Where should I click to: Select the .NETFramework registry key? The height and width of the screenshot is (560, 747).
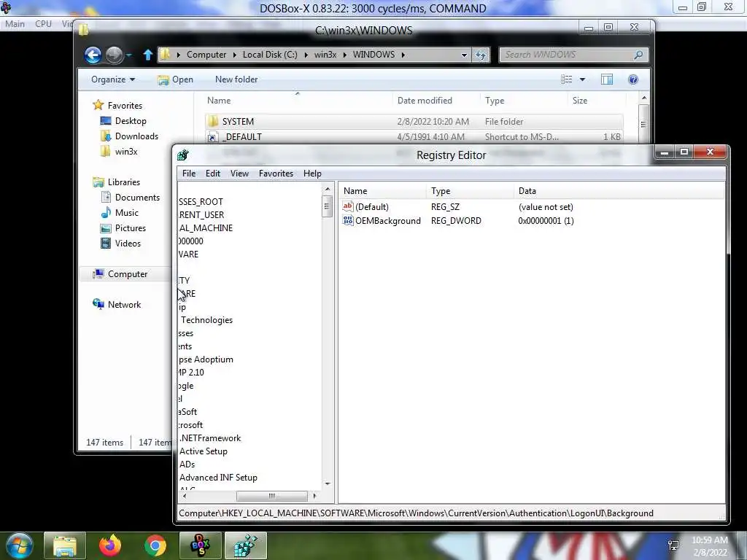[210, 438]
